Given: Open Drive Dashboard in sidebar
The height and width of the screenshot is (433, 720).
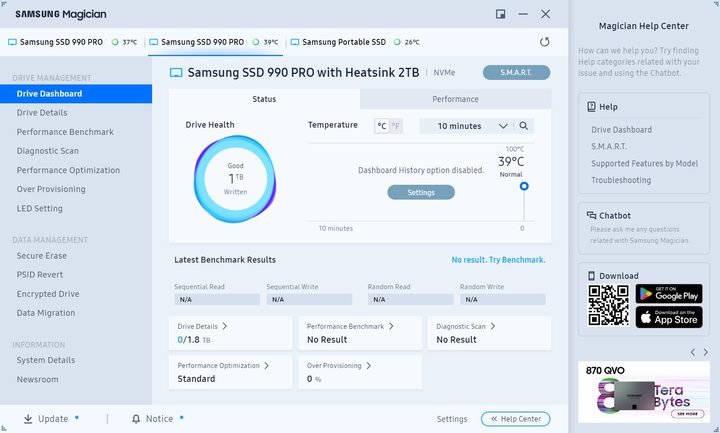Looking at the screenshot, I should (76, 94).
